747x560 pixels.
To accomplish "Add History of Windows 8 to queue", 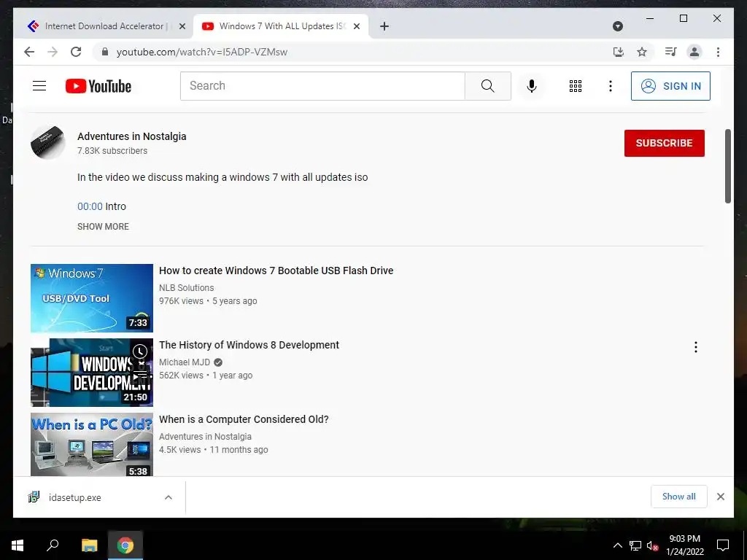I will tap(139, 376).
